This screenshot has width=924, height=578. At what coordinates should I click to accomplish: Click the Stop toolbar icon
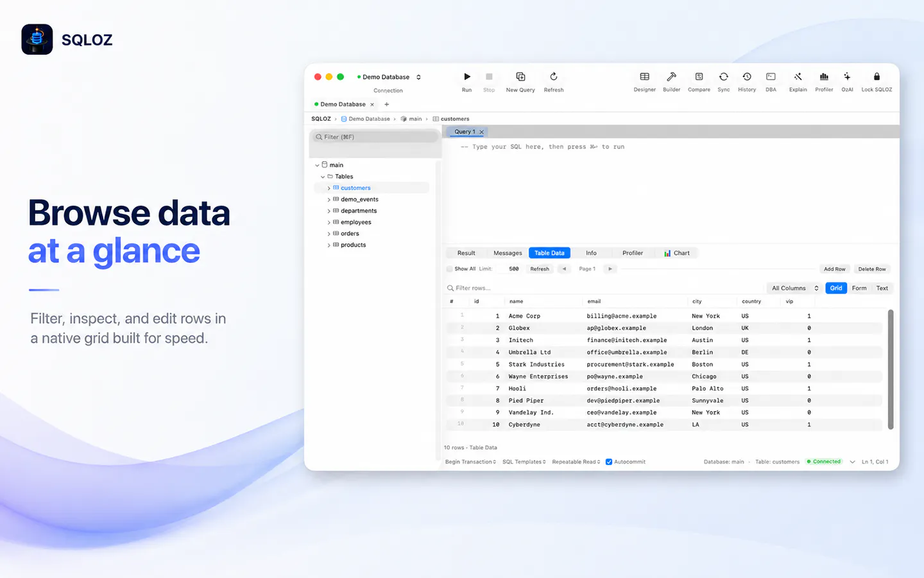pyautogui.click(x=489, y=77)
